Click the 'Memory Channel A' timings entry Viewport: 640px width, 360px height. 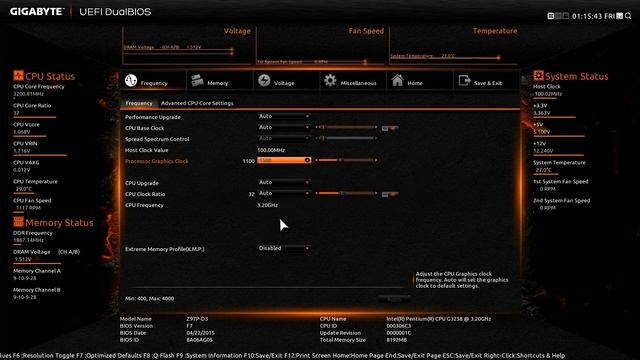[37, 274]
